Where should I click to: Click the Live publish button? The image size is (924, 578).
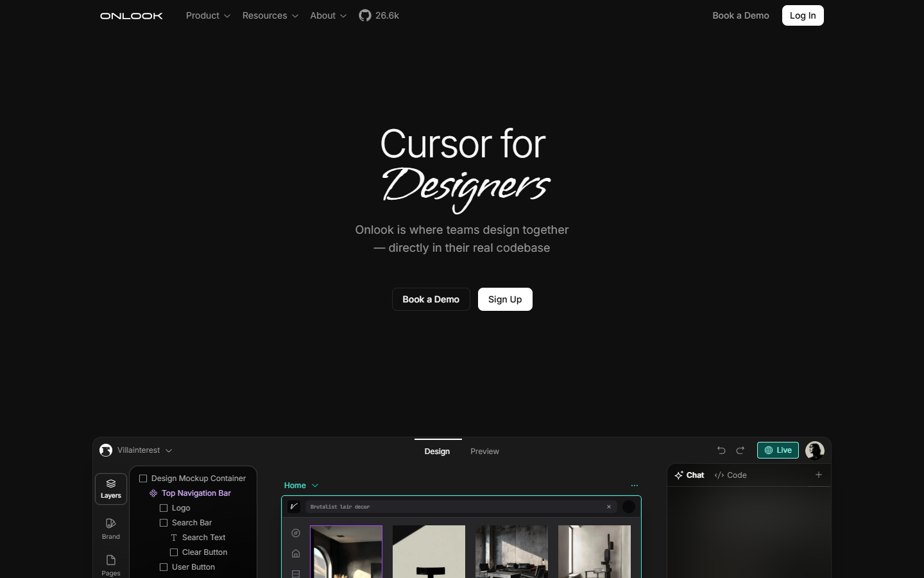coord(778,450)
